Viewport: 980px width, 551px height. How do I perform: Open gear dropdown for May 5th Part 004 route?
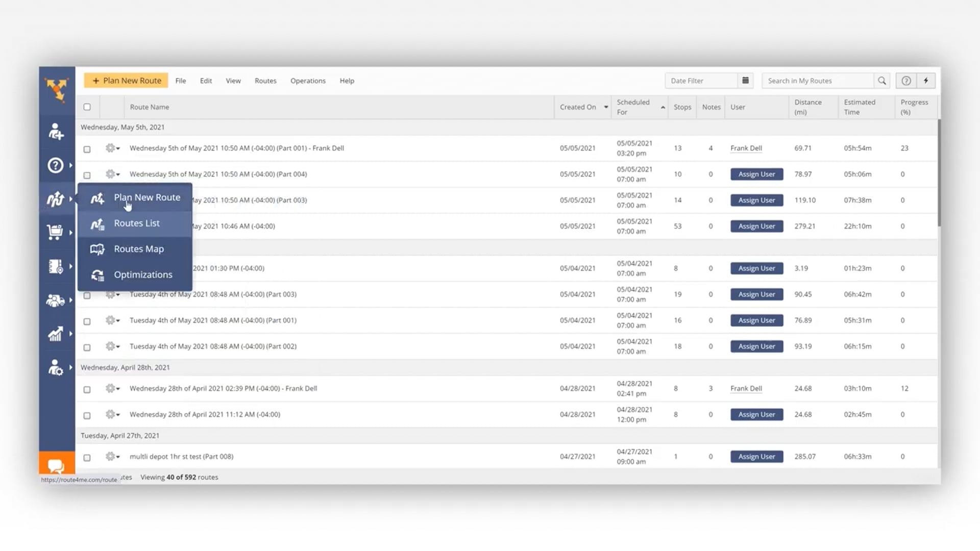112,174
